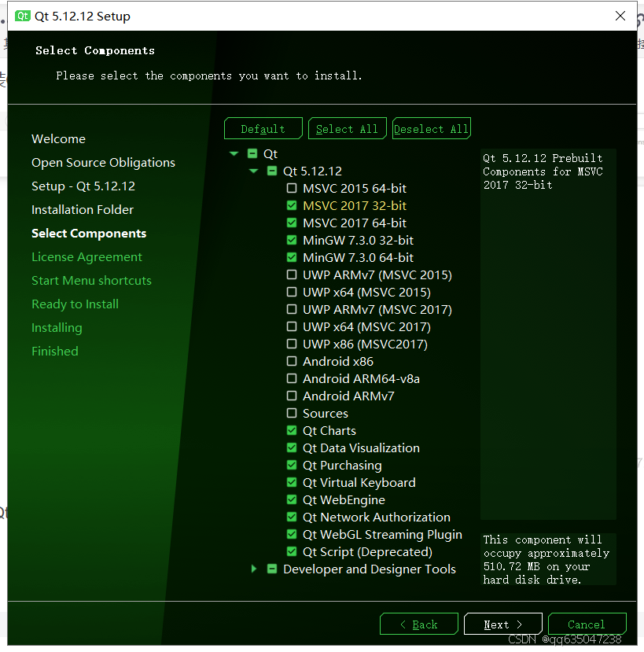
Task: Select the Android ARMv7 row label
Action: [348, 396]
